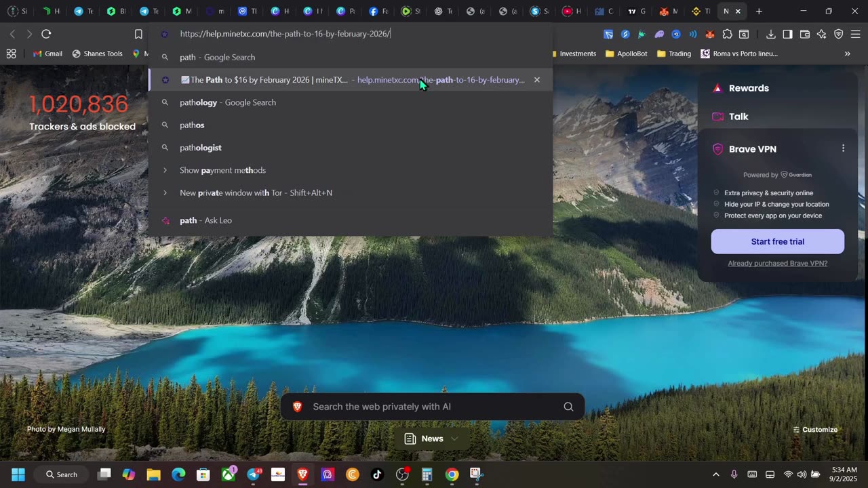Click the Brave VPN three-dot options menu

tap(843, 148)
